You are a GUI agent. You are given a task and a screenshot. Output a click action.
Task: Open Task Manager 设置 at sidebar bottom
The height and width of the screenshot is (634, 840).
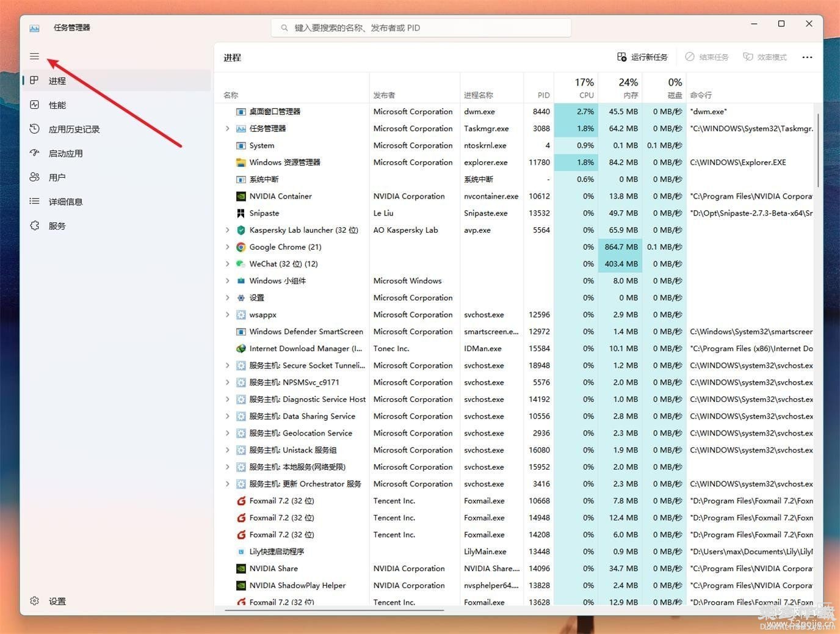pyautogui.click(x=117, y=601)
